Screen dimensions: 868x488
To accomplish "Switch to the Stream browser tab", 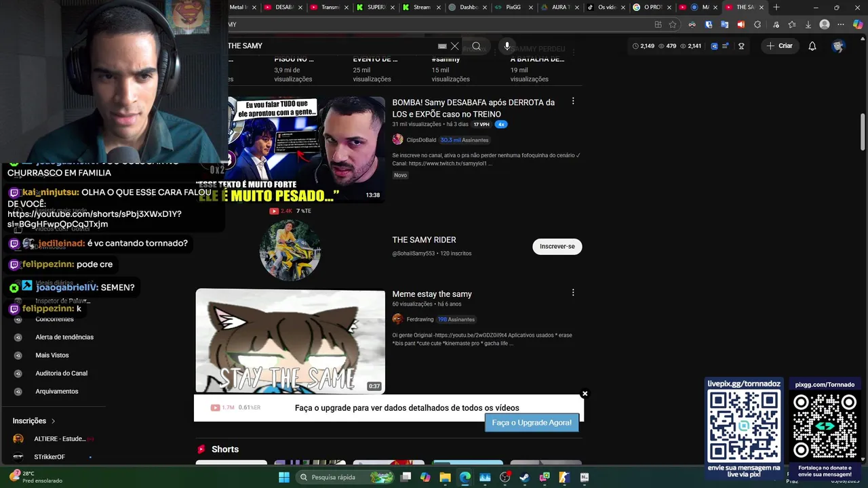I will coord(421,7).
